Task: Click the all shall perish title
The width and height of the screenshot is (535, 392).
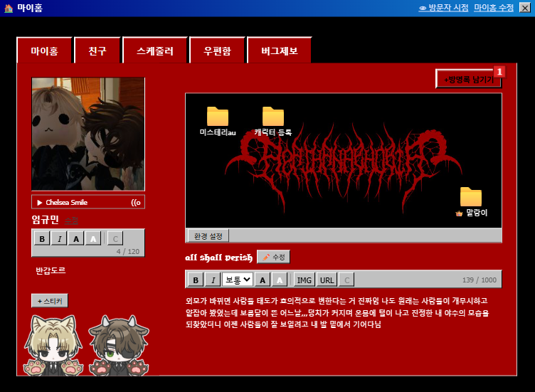Action: coord(218,258)
